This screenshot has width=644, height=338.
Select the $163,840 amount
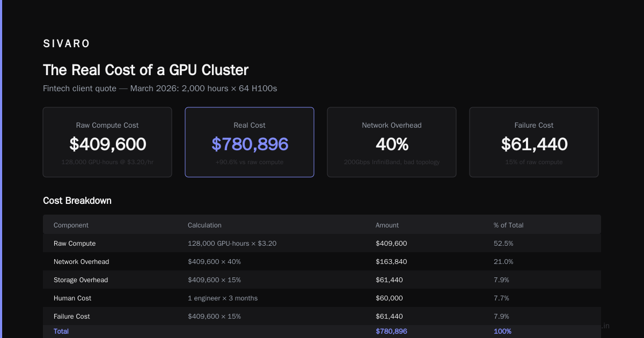pyautogui.click(x=391, y=262)
